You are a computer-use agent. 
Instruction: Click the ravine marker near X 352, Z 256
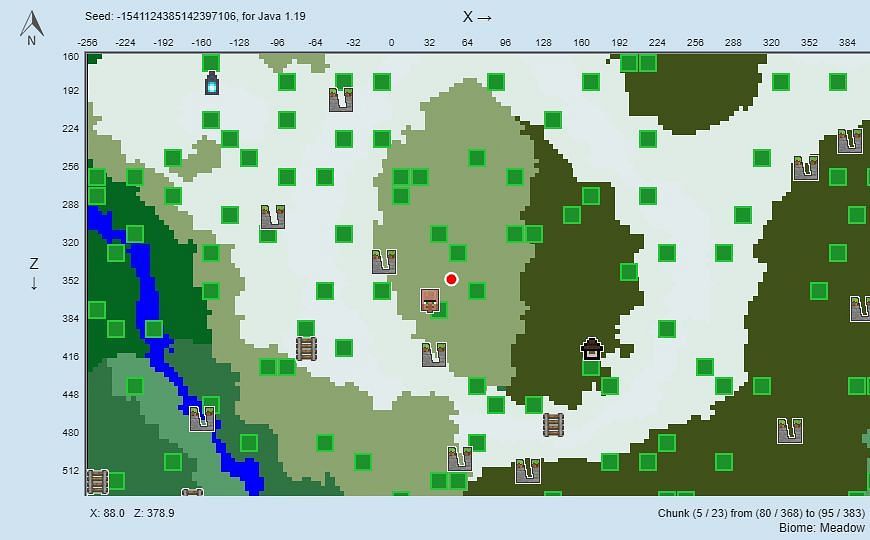[x=806, y=168]
